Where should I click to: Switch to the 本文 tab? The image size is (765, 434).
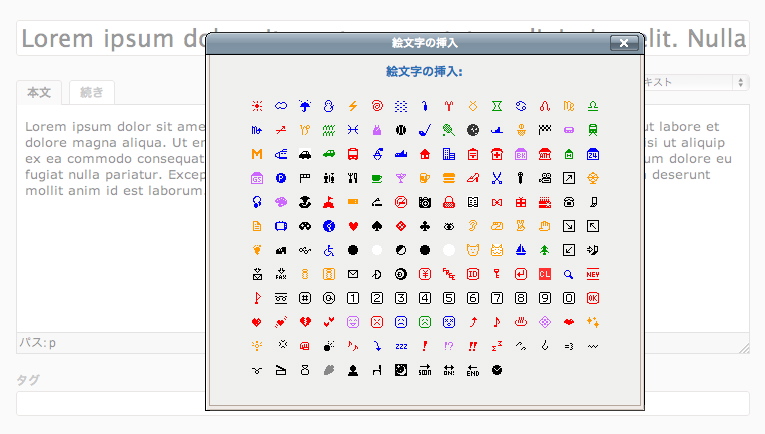point(39,92)
